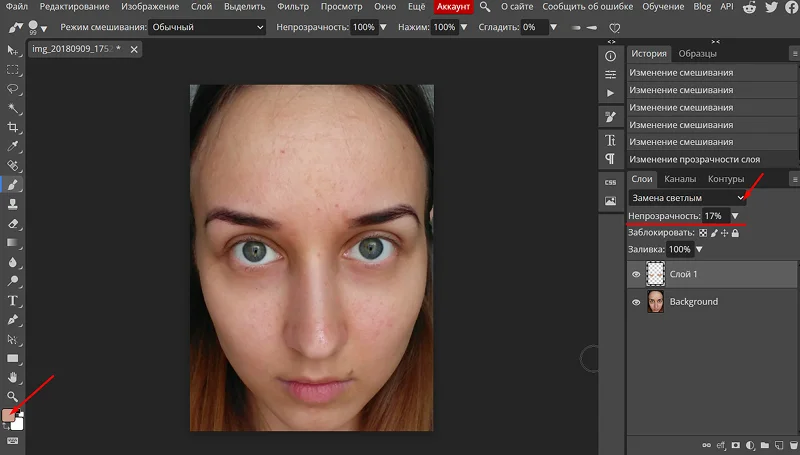Create a new layer folder
Image resolution: width=800 pixels, height=455 pixels.
(764, 445)
